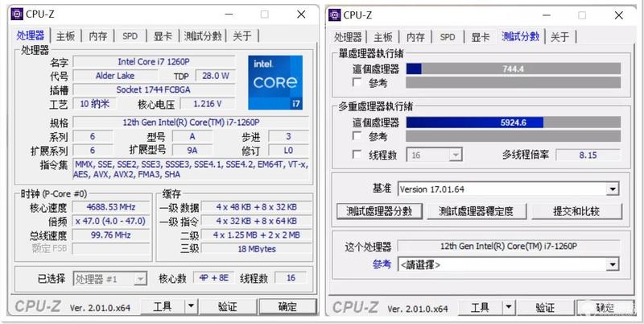Click 核心速度 value 4688.53 MHz

111,207
